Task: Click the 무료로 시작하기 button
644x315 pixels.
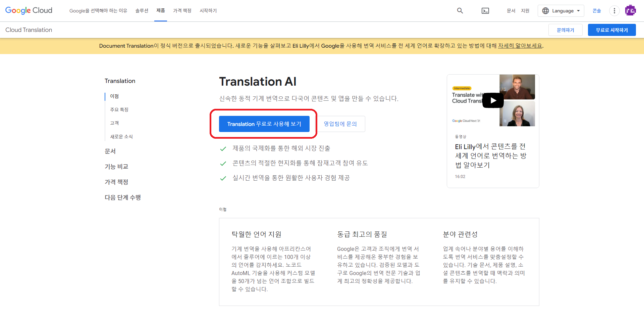Action: (611, 30)
